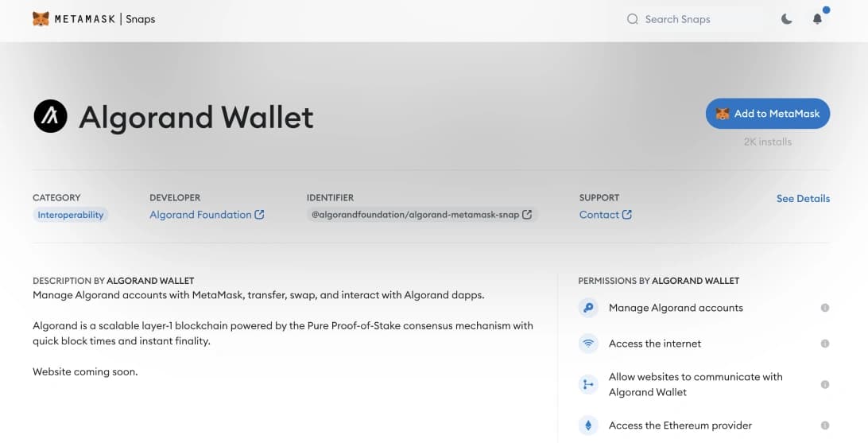
Task: Click the Wi-Fi icon for Access the internet
Action: pos(588,344)
